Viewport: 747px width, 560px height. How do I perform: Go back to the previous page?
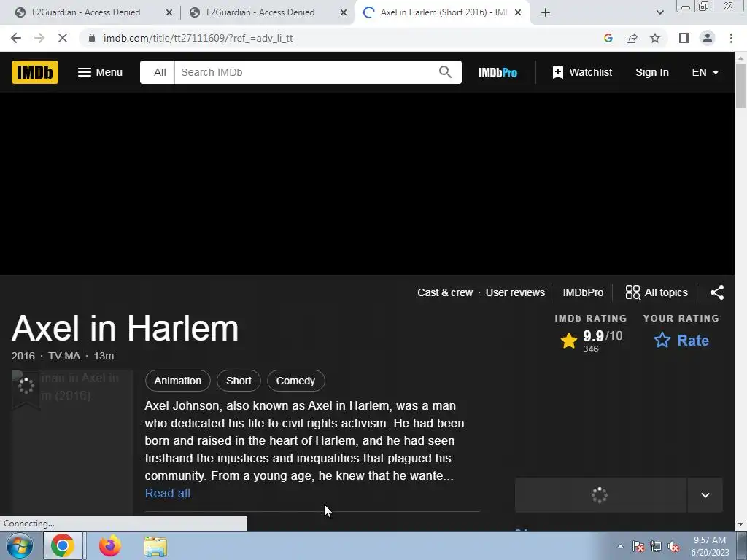[16, 38]
